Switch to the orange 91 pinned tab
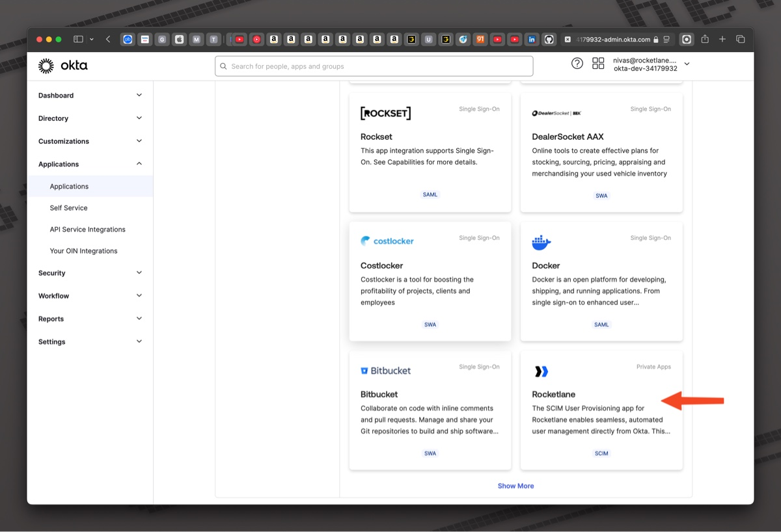 click(x=480, y=40)
